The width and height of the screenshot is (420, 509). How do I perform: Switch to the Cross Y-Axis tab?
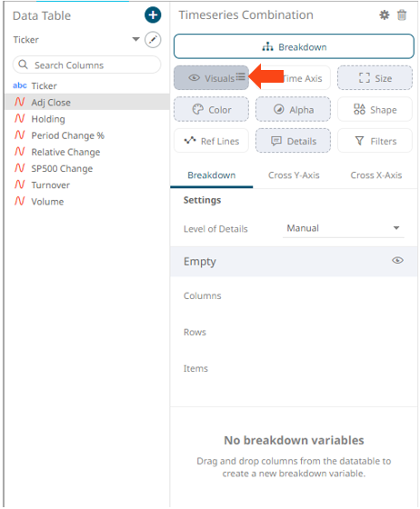294,175
